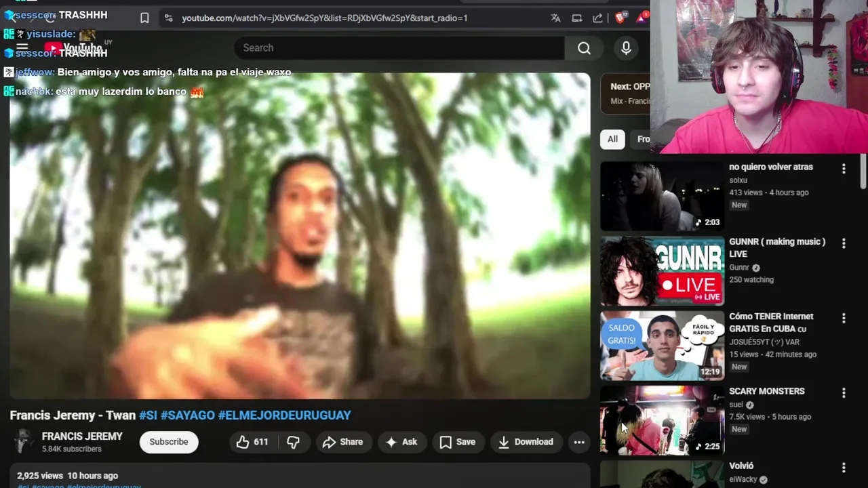Image resolution: width=868 pixels, height=488 pixels.
Task: Open the Brave shields icon
Action: 620,18
